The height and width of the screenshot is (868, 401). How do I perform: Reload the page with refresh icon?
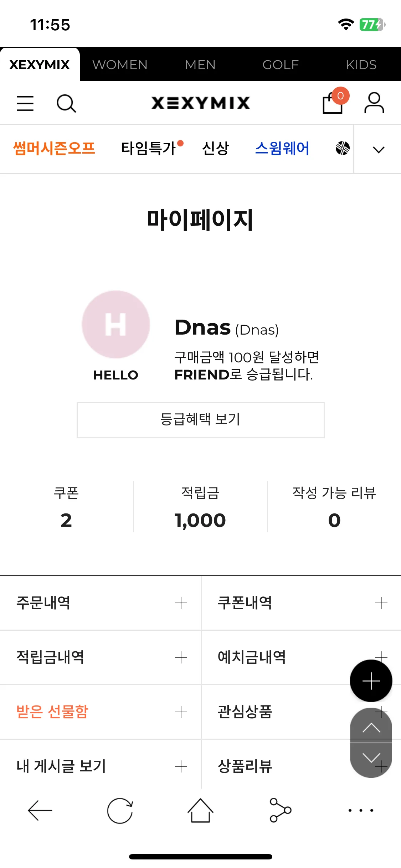click(x=120, y=811)
